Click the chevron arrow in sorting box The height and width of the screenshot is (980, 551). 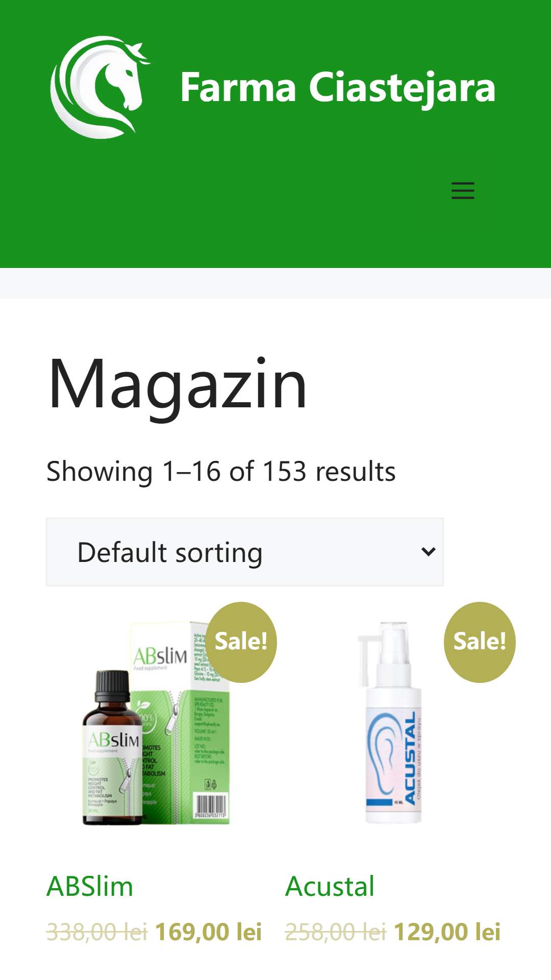click(429, 552)
